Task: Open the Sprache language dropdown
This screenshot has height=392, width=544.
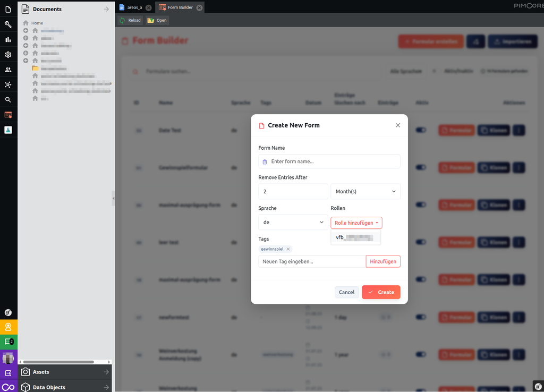Action: (x=293, y=223)
